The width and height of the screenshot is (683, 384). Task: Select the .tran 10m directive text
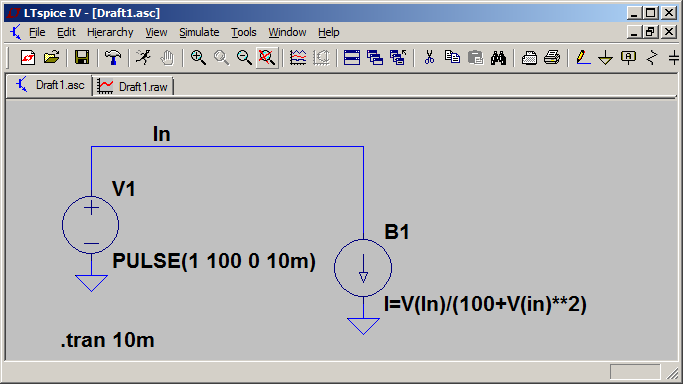108,340
